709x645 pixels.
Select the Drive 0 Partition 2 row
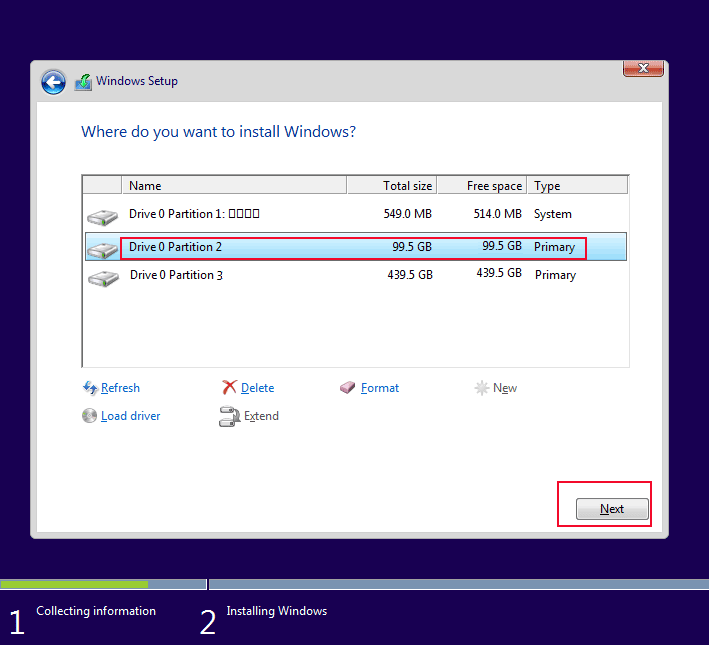(x=356, y=247)
